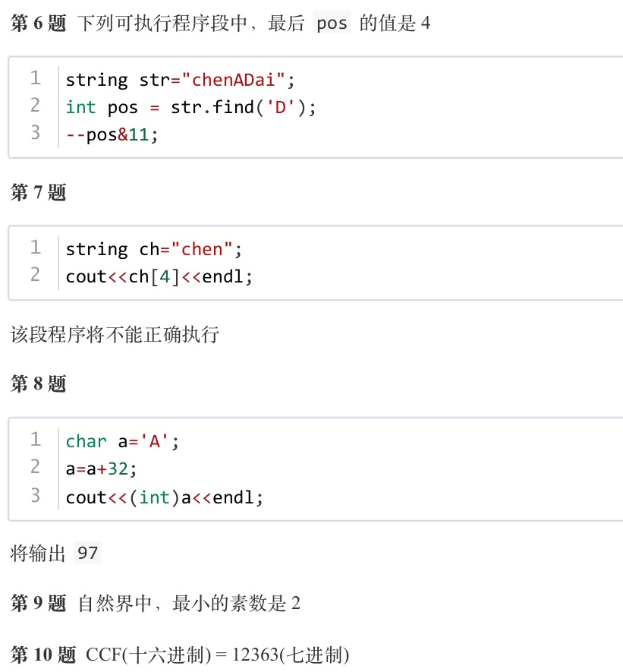Screen dimensions: 623x672
Task: Click the --pos&11; code line
Action: click(112, 134)
